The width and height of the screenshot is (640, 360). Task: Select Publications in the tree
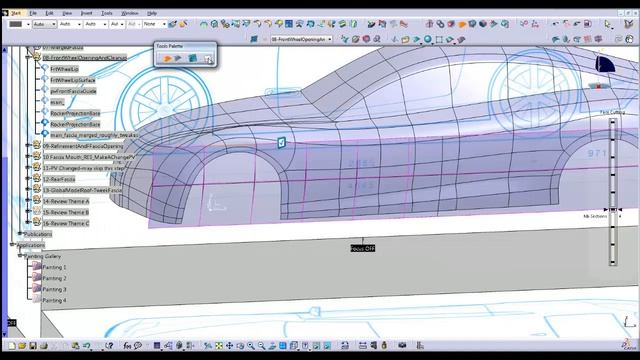(38, 234)
